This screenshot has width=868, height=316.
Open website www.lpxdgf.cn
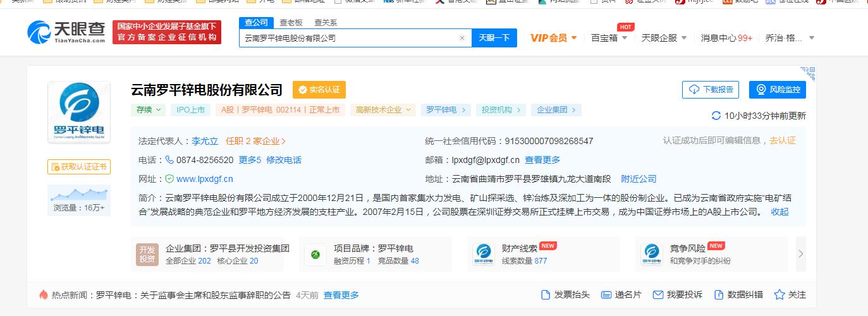click(204, 179)
